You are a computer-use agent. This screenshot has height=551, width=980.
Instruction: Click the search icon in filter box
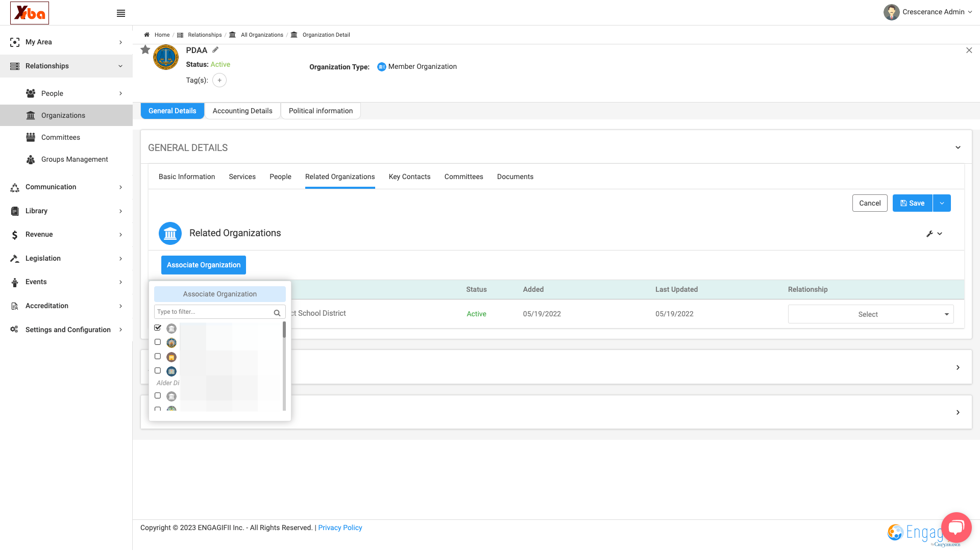(277, 313)
